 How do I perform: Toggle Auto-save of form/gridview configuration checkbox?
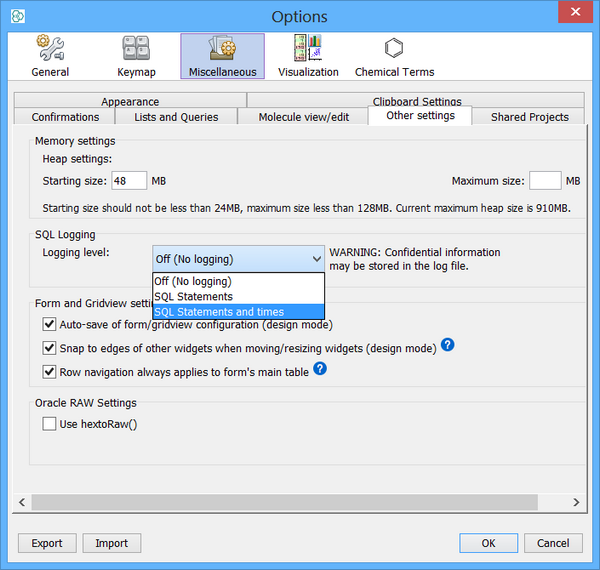point(49,324)
